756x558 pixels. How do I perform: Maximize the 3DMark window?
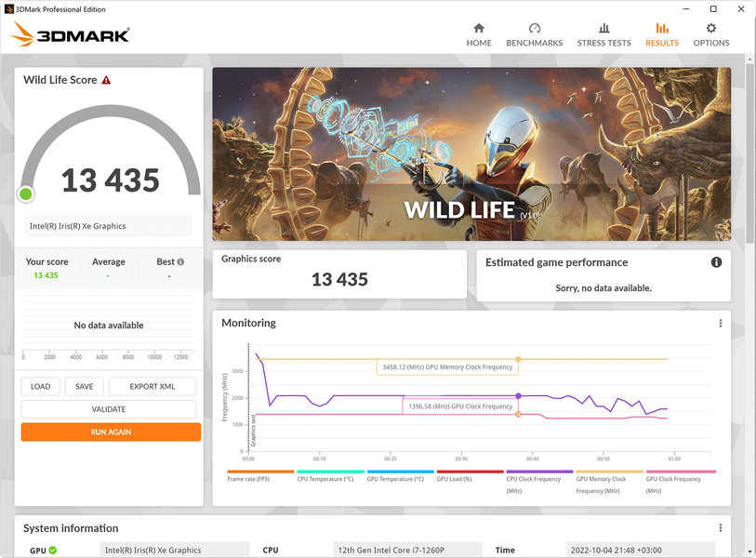tap(713, 8)
